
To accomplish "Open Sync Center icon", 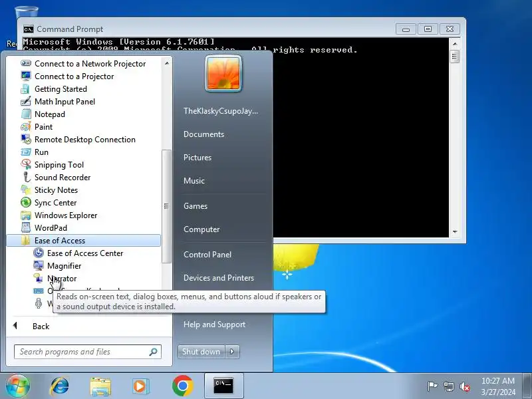I will pyautogui.click(x=26, y=203).
